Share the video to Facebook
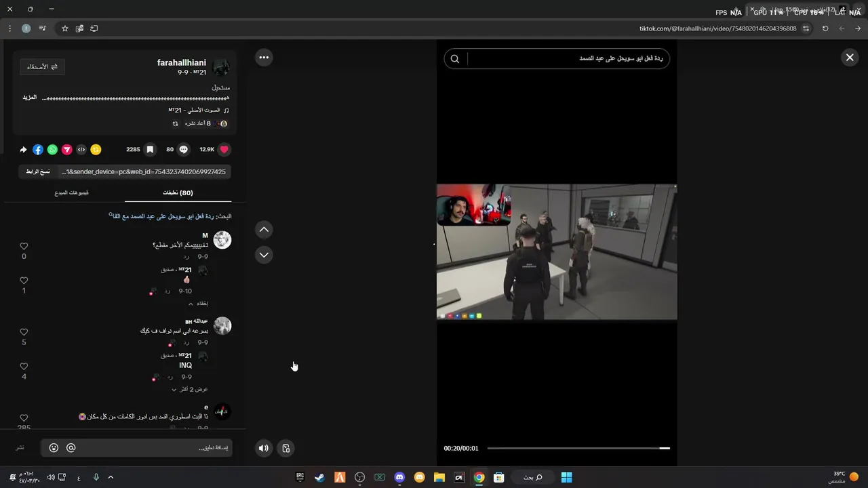The width and height of the screenshot is (868, 488). (38, 149)
